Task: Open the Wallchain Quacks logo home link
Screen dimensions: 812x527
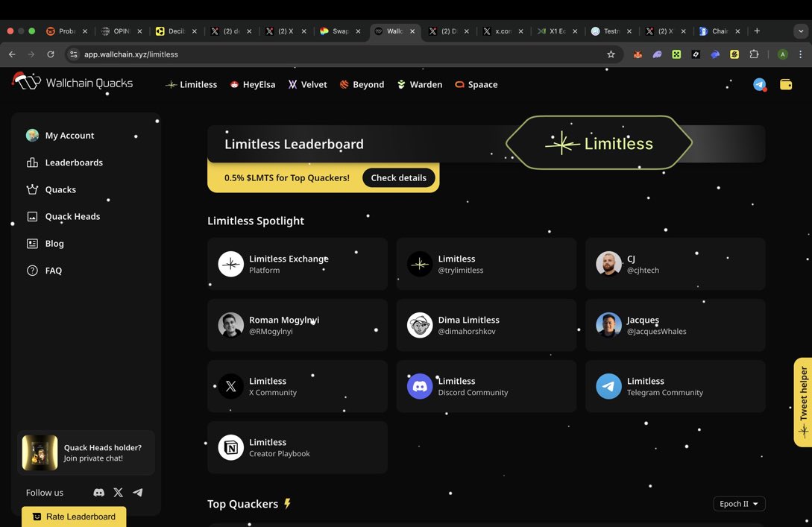Action: pyautogui.click(x=72, y=82)
